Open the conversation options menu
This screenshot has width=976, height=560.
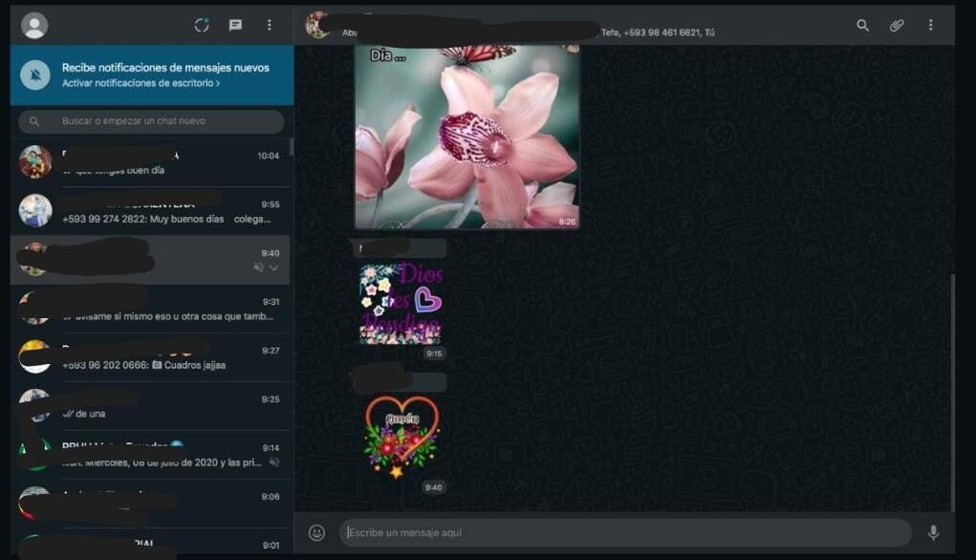click(930, 26)
